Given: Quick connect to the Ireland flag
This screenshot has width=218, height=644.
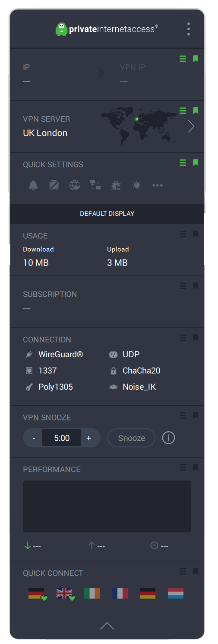Looking at the screenshot, I should [92, 593].
